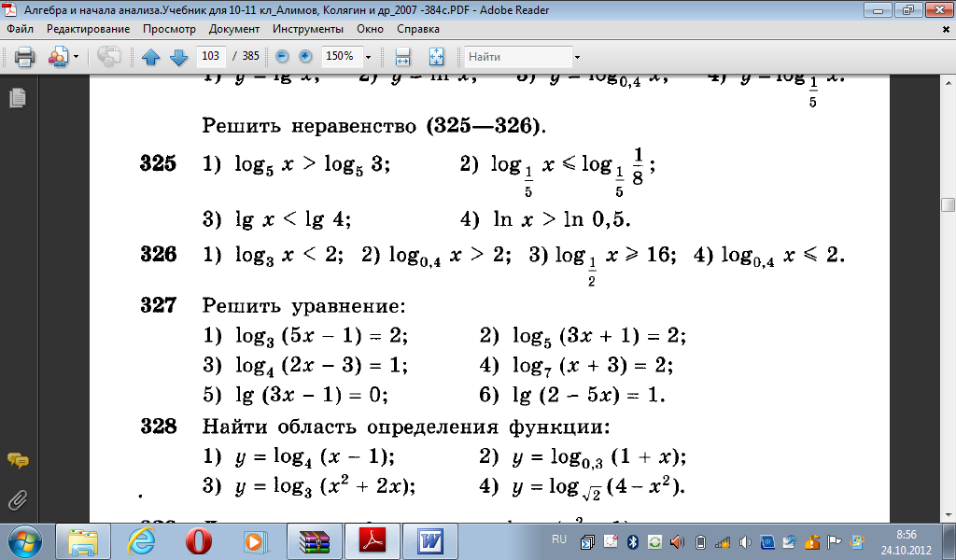Open the Windows Start menu

click(24, 541)
